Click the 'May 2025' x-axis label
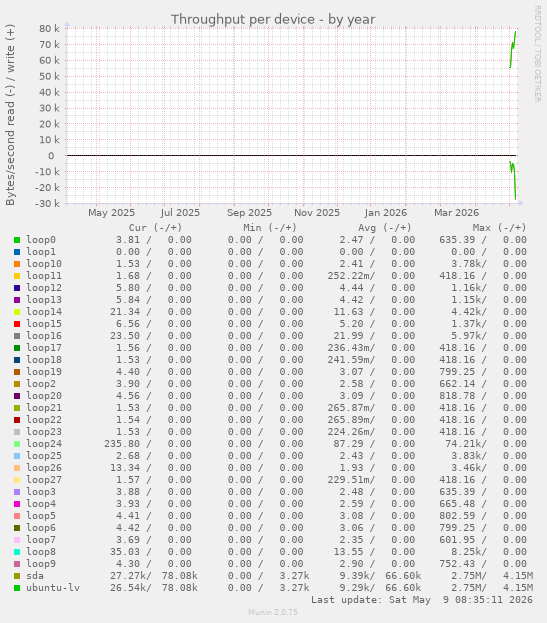 click(111, 213)
